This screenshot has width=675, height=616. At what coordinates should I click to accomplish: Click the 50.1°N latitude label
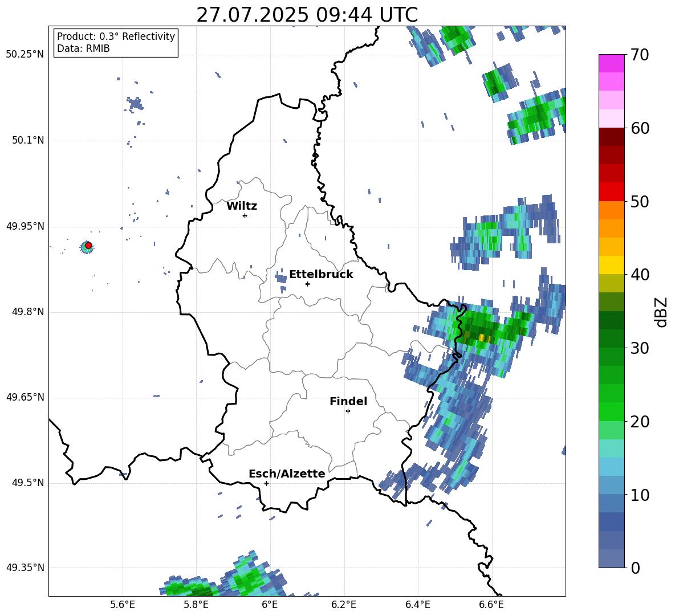coord(28,140)
